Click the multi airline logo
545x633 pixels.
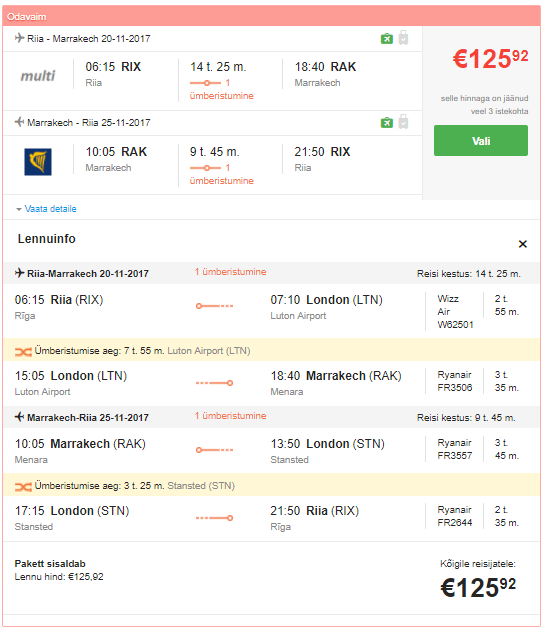click(x=38, y=75)
